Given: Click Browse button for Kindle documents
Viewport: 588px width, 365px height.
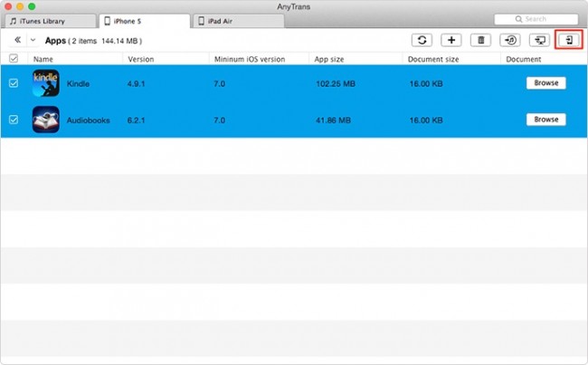Looking at the screenshot, I should [545, 83].
